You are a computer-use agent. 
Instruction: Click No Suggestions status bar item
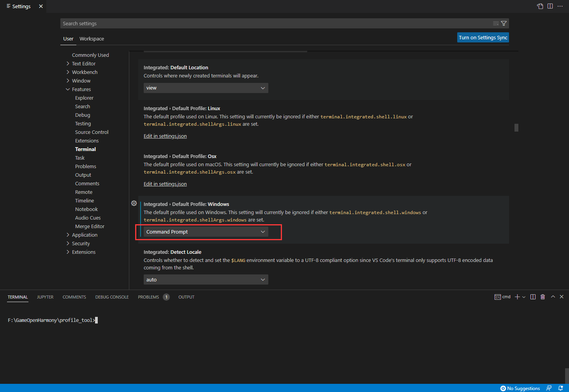(520, 388)
